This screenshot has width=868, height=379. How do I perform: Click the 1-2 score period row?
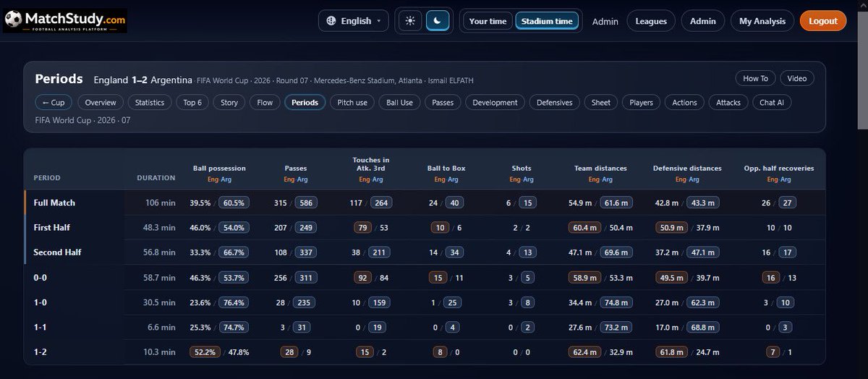tap(425, 352)
